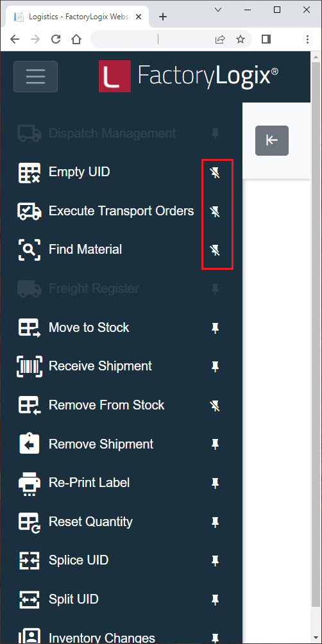Collapse the sidebar with the arrow button
The height and width of the screenshot is (644, 322).
click(x=272, y=140)
